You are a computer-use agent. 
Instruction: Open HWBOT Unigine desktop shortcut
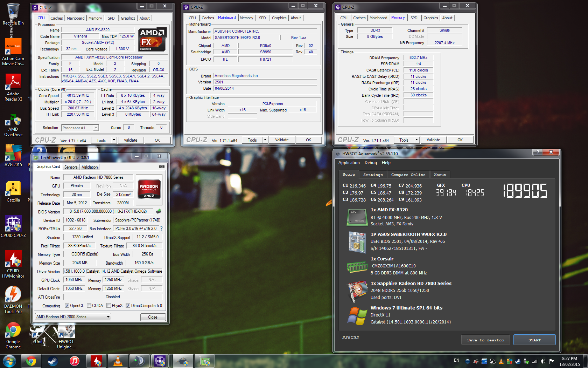pyautogui.click(x=66, y=337)
